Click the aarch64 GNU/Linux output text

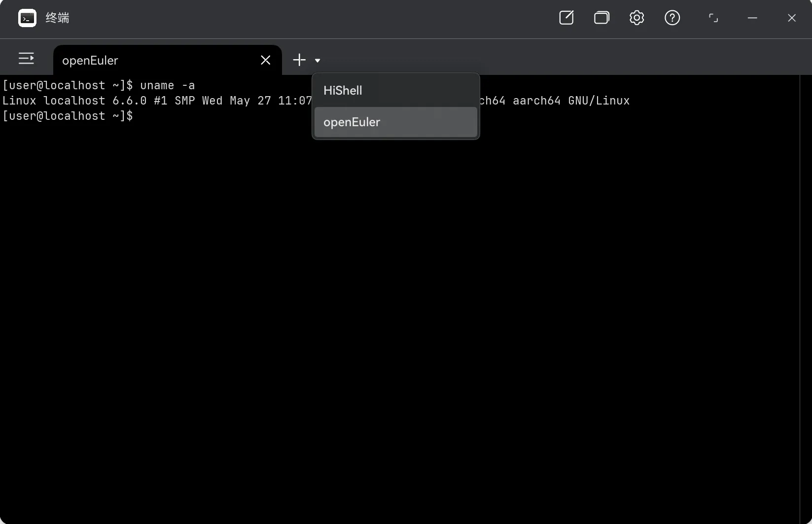coord(571,101)
